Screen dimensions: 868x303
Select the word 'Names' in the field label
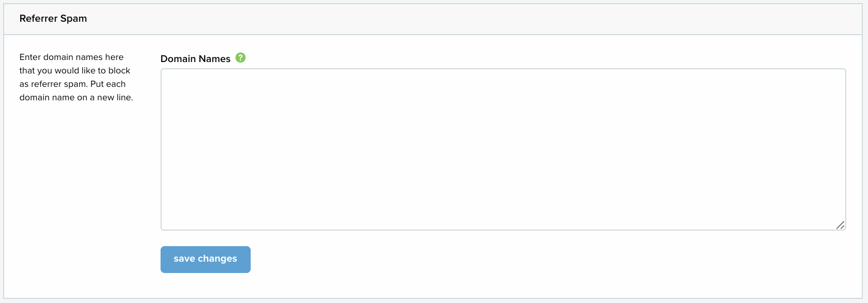pyautogui.click(x=214, y=59)
